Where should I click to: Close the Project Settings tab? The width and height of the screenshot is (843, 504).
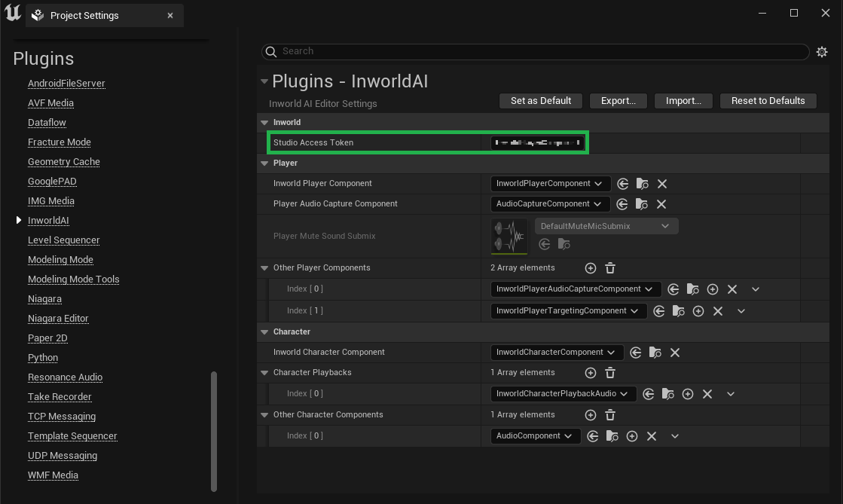pos(170,16)
